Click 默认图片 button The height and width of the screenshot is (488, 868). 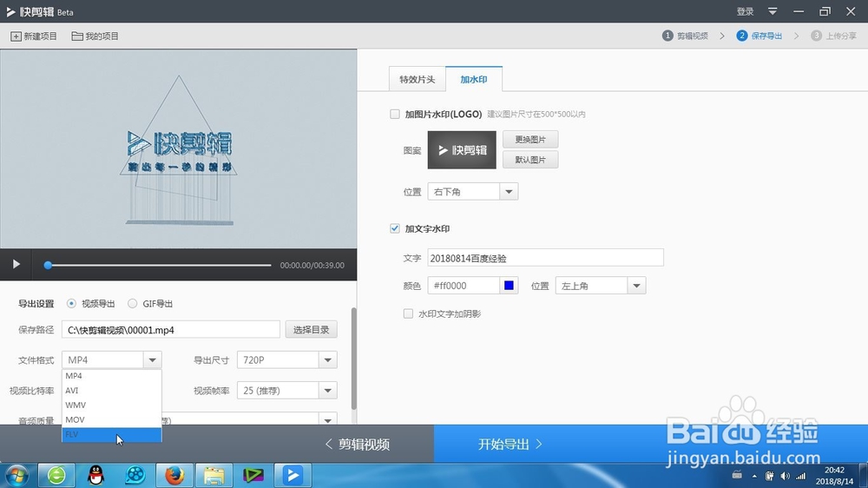530,160
